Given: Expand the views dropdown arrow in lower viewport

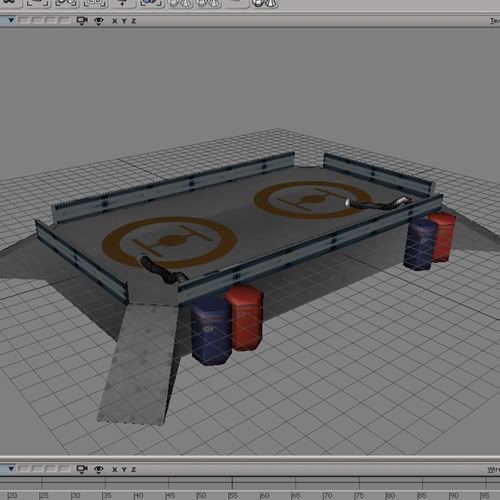Looking at the screenshot, I should coord(11,469).
